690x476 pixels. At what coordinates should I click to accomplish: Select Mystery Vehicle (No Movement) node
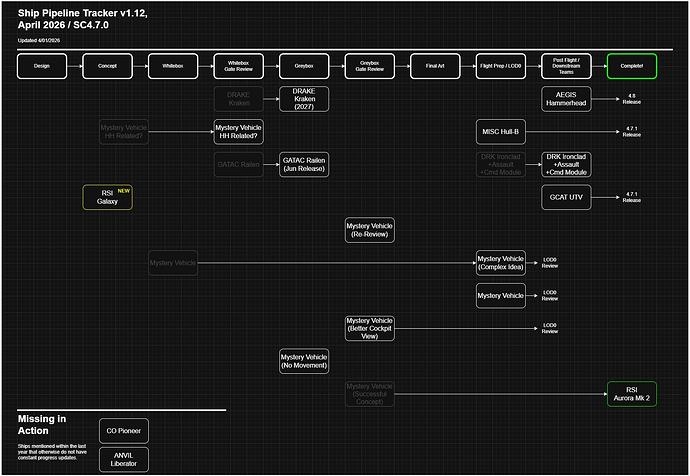[x=304, y=361]
